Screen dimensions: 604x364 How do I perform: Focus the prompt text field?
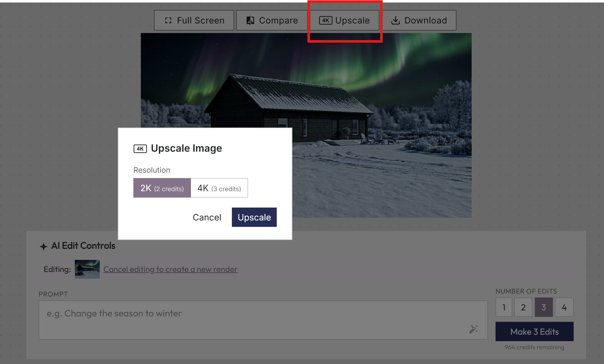(x=263, y=320)
